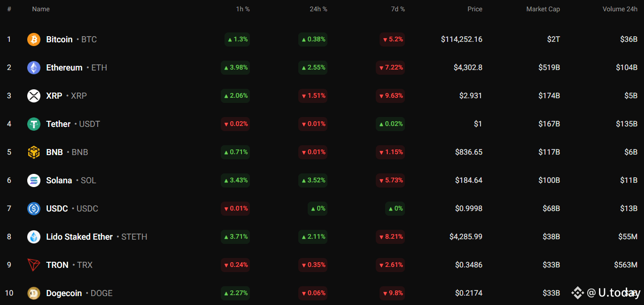Click the Solana logo icon
Viewport: 644px width, 305px height.
pyautogui.click(x=34, y=180)
